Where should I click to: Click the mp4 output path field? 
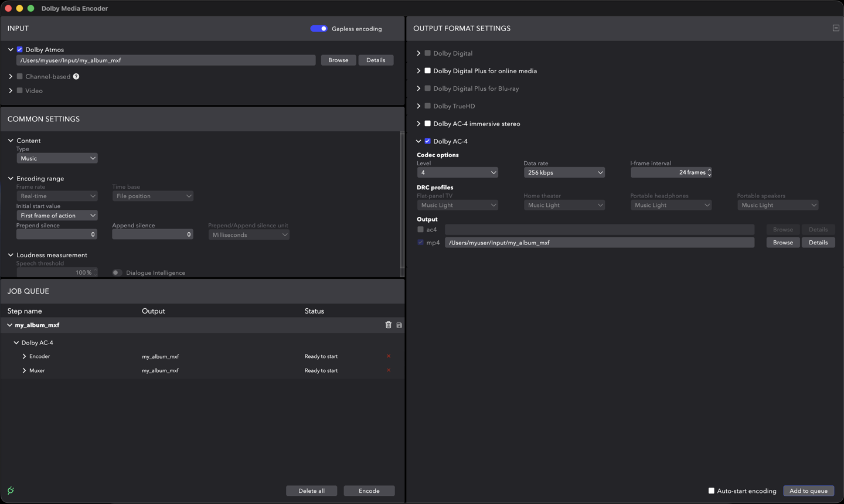(x=600, y=243)
